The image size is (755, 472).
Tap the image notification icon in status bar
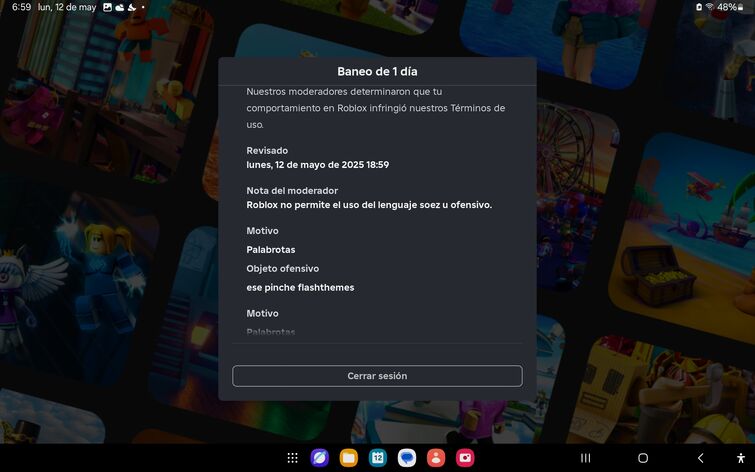coord(107,7)
